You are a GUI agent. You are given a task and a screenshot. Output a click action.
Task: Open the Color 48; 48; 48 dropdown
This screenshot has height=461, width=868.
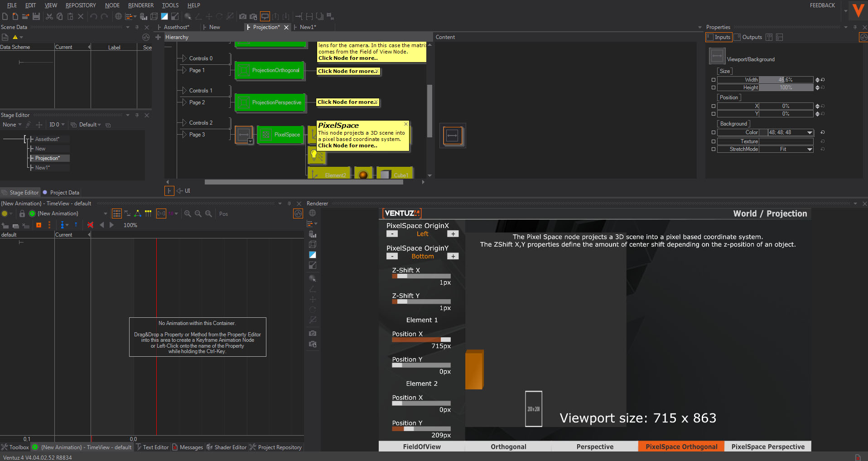coord(810,132)
